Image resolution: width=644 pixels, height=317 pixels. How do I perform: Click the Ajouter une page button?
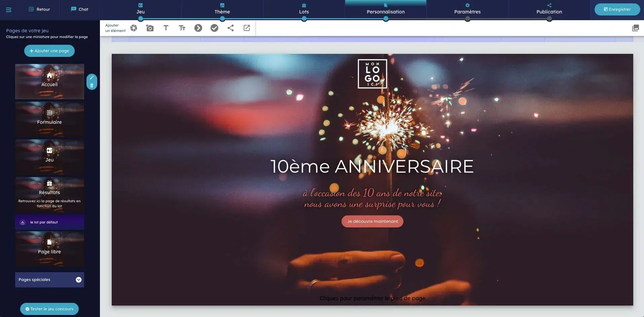[x=49, y=51]
